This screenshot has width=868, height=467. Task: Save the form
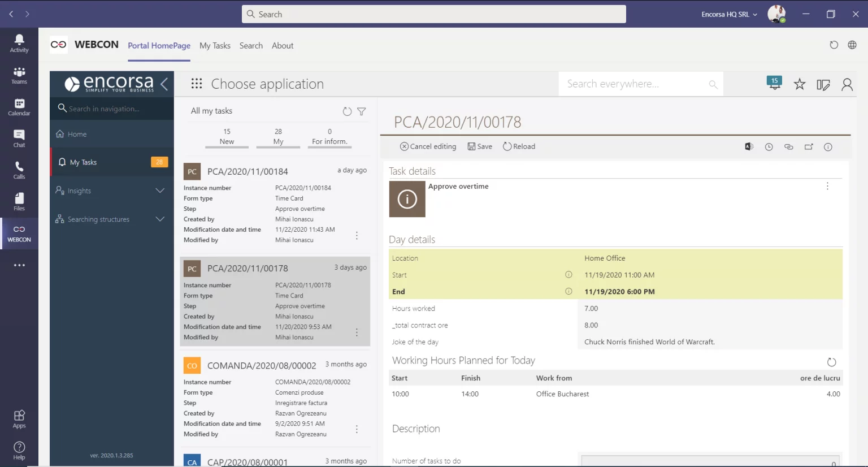point(480,146)
